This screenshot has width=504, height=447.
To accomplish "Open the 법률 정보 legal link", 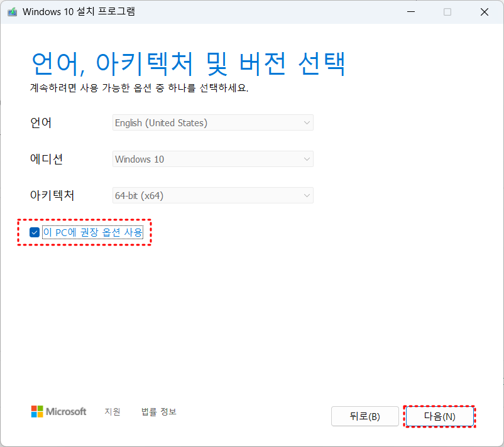I will pos(159,412).
